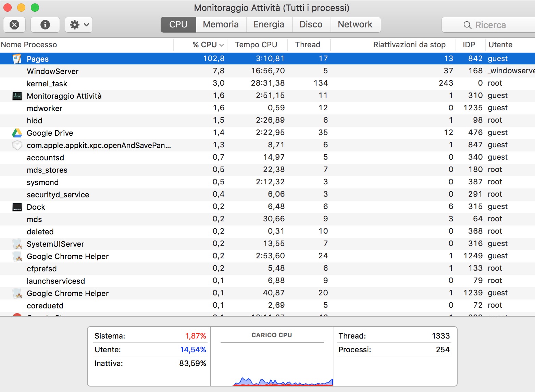535x392 pixels.
Task: Click the Pages application icon
Action: point(16,58)
